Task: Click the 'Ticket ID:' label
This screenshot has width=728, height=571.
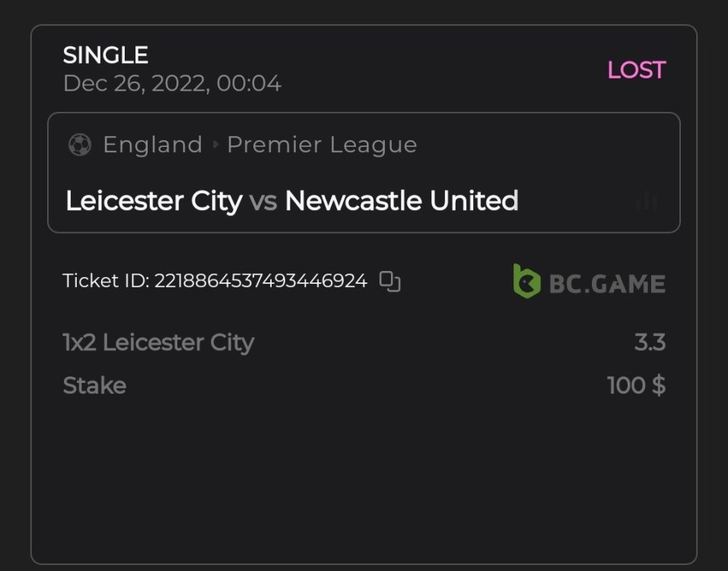Action: click(x=106, y=281)
